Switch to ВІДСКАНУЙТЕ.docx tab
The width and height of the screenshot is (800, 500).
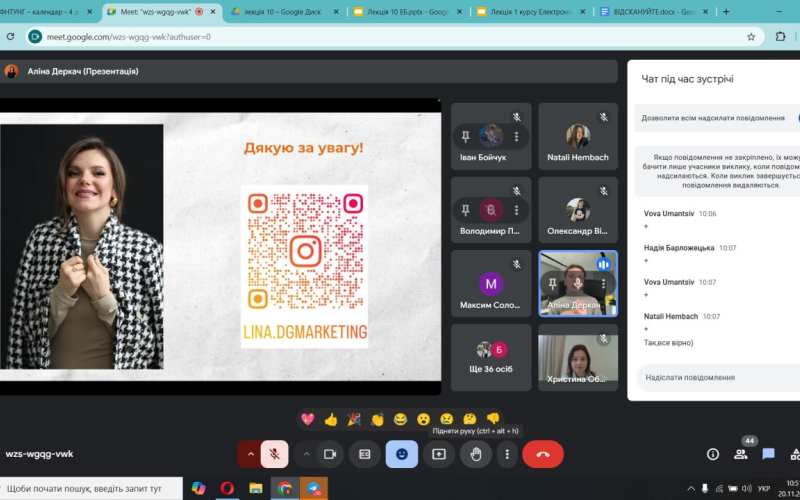pos(655,12)
